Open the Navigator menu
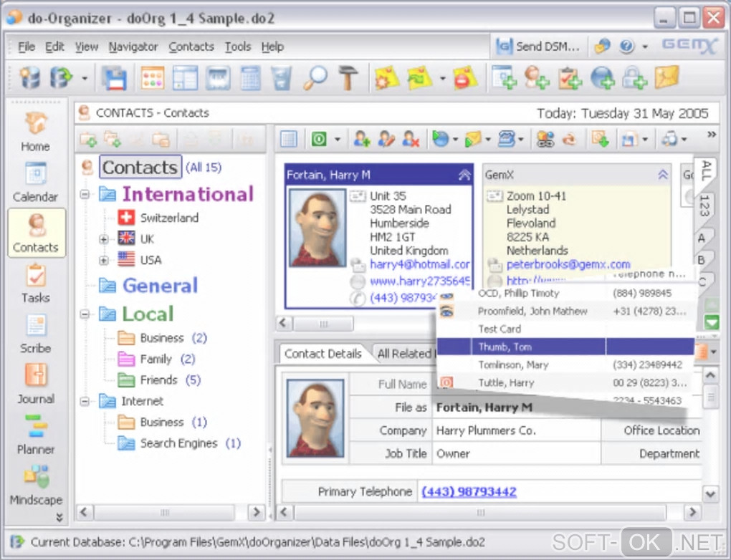This screenshot has height=560, width=731. 133,47
